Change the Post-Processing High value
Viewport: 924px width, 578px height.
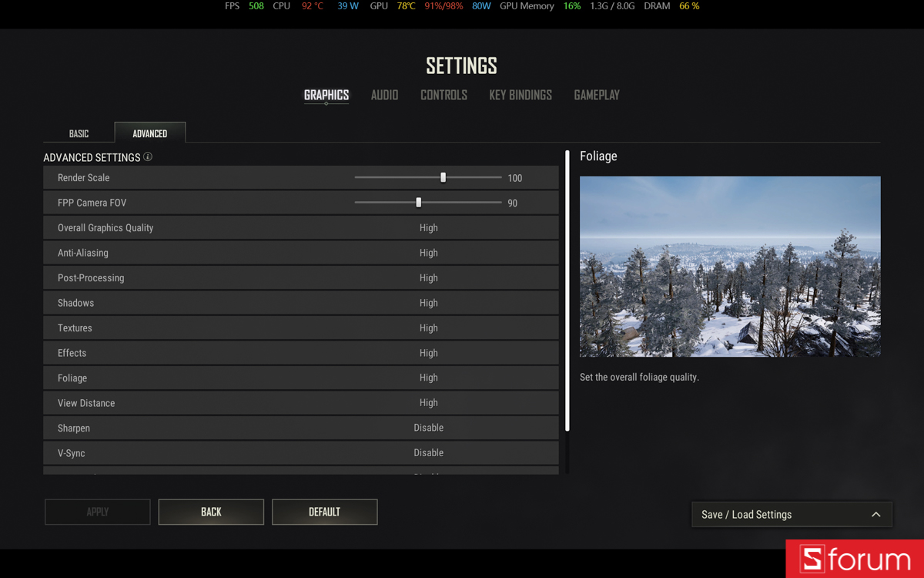[429, 278]
